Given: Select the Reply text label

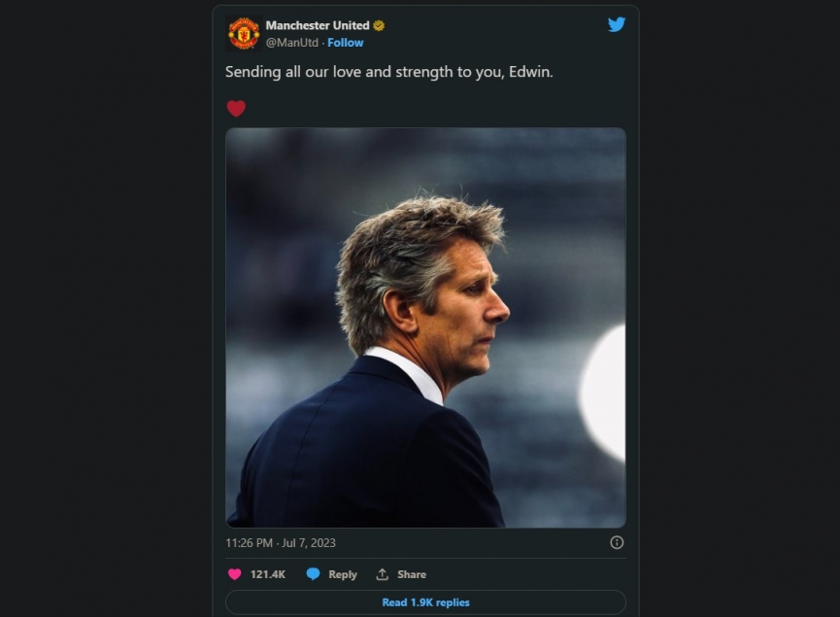Looking at the screenshot, I should click(x=343, y=574).
